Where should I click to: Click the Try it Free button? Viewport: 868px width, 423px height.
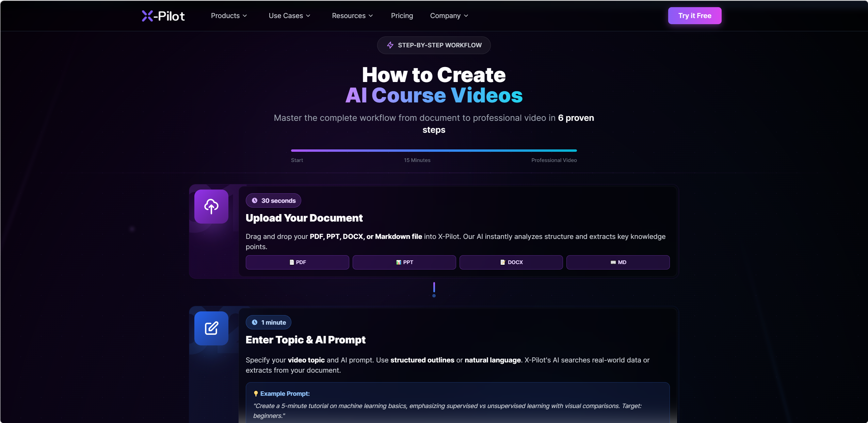point(694,16)
